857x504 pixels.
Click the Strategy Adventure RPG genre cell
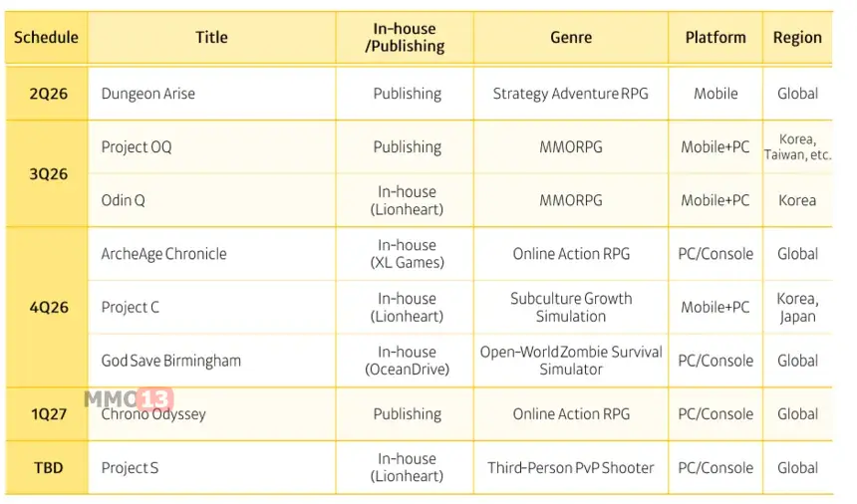571,94
